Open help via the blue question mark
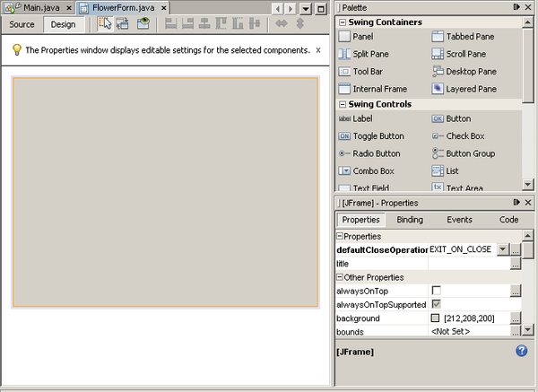The width and height of the screenshot is (538, 392). click(x=522, y=351)
